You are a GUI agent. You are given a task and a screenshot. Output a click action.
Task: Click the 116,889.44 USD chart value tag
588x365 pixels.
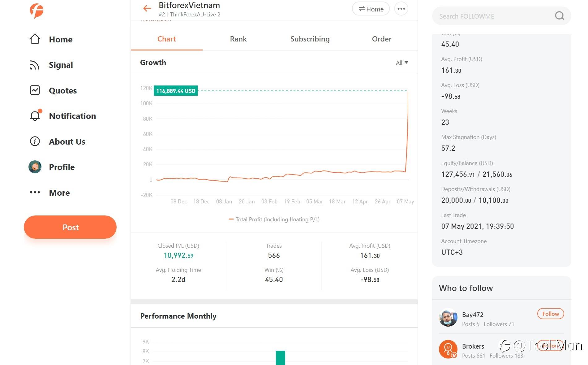click(176, 91)
